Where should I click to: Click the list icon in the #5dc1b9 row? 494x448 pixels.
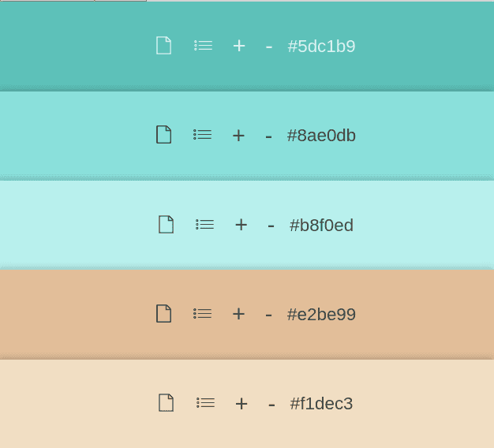(x=204, y=46)
